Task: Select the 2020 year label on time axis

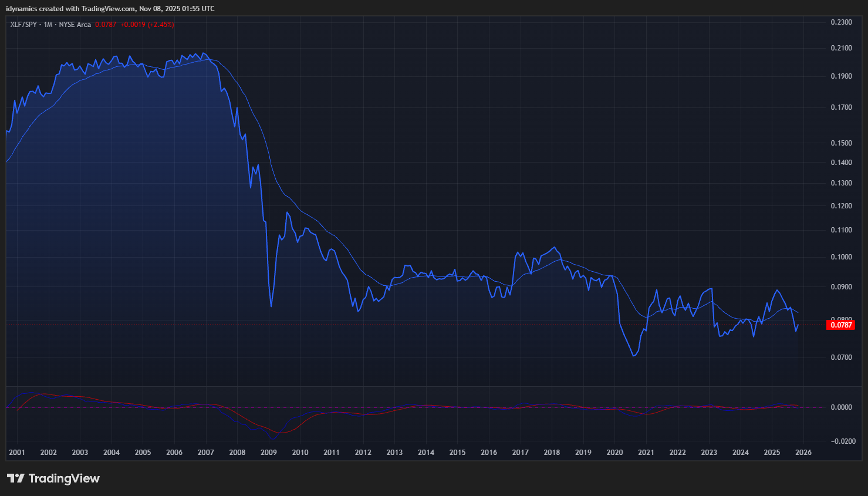Action: [614, 452]
